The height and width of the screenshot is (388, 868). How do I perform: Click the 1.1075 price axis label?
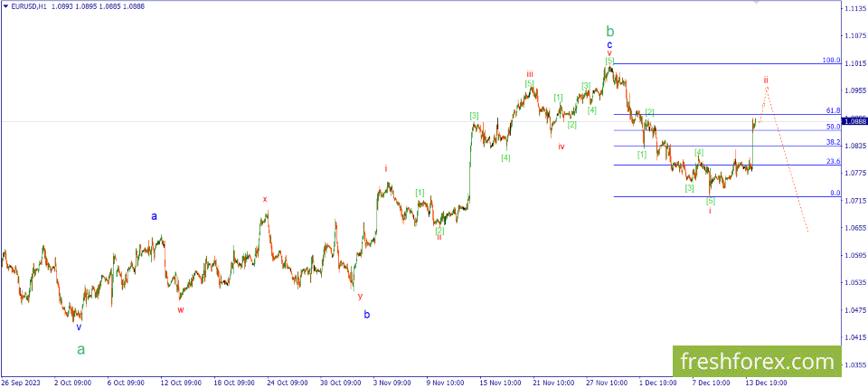tap(854, 36)
